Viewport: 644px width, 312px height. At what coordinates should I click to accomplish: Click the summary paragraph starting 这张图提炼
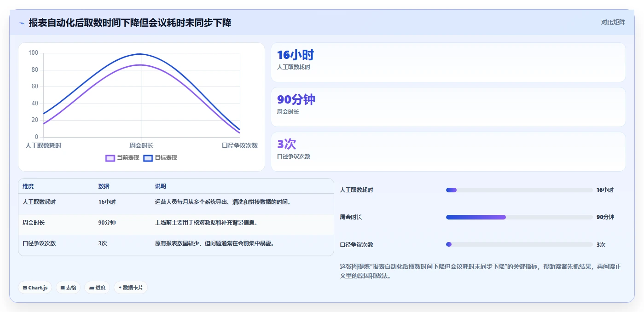480,272
